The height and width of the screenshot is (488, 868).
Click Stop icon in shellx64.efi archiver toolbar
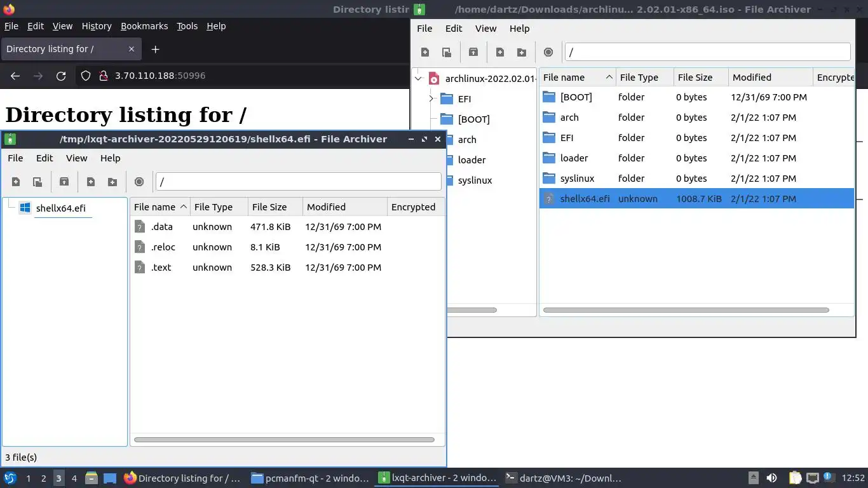click(139, 182)
